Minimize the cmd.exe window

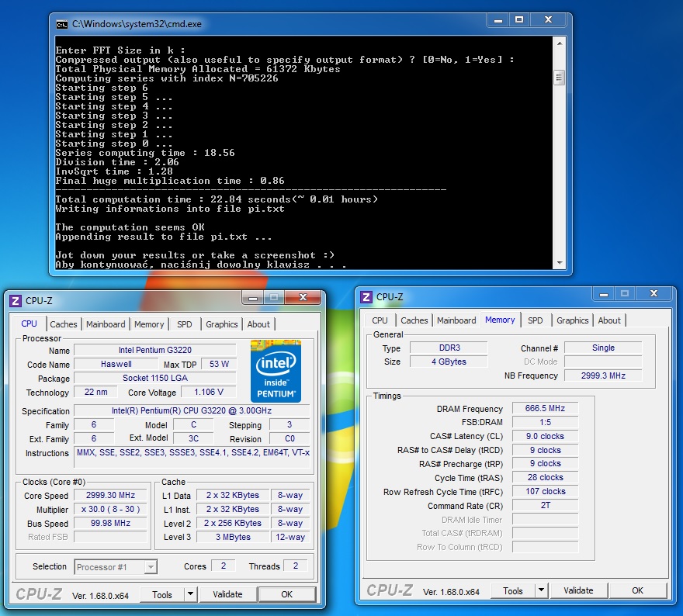[x=499, y=20]
